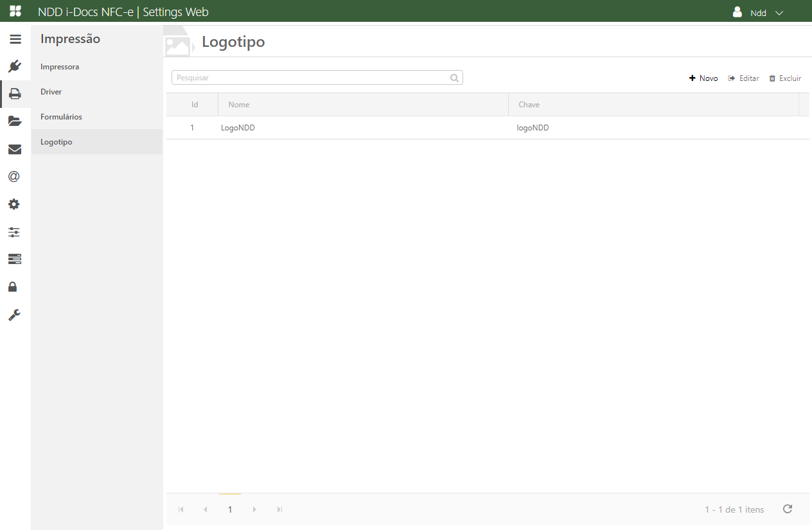Open the Impressora menu item
Screen dimensions: 812x530
(60, 67)
